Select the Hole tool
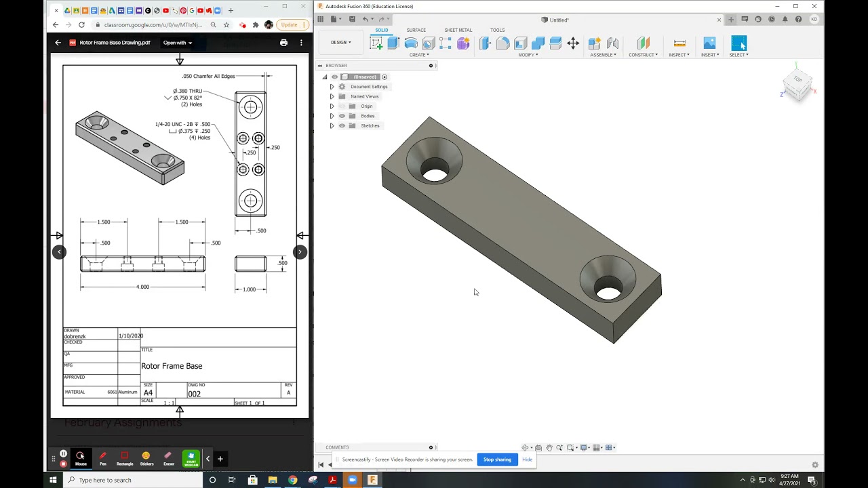Screen dimensions: 868x488 [428, 43]
